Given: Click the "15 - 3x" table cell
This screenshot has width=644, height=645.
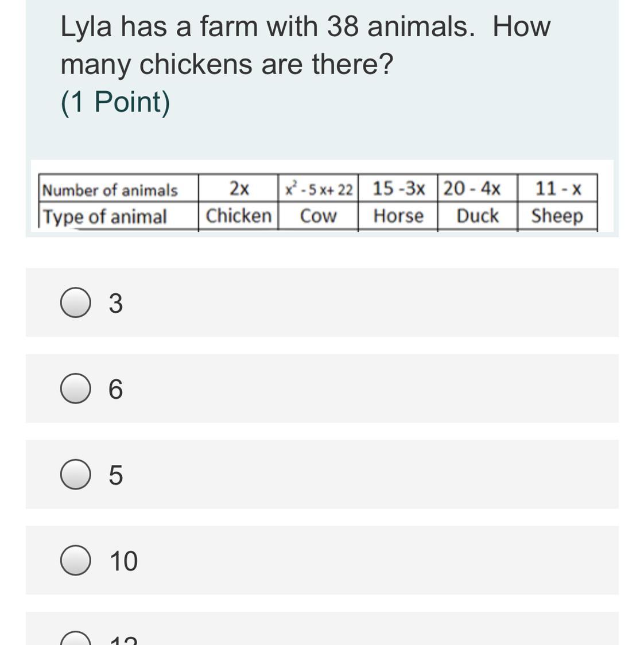Looking at the screenshot, I should point(398,188).
